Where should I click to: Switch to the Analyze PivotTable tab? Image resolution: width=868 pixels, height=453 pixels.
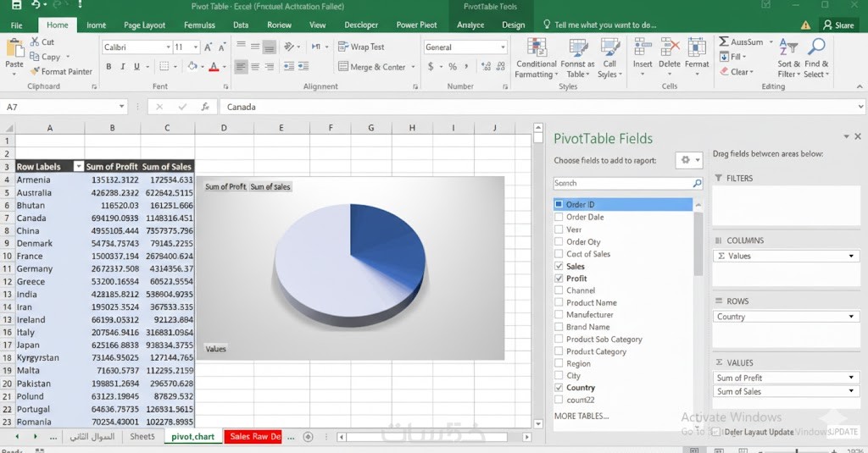(x=470, y=25)
